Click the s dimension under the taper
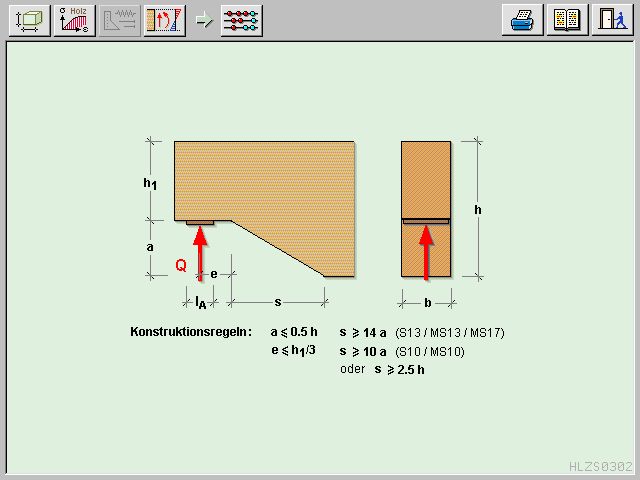Image resolution: width=640 pixels, height=480 pixels. (277, 301)
